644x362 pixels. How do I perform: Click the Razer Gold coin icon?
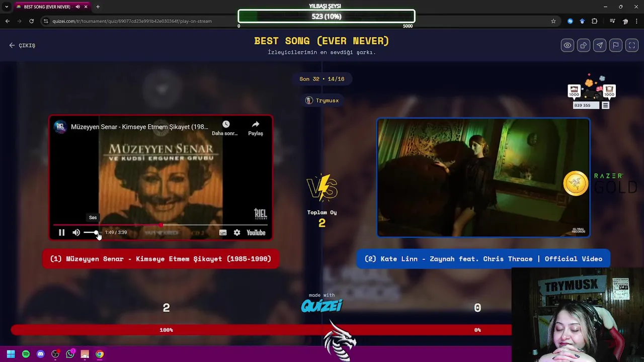576,183
